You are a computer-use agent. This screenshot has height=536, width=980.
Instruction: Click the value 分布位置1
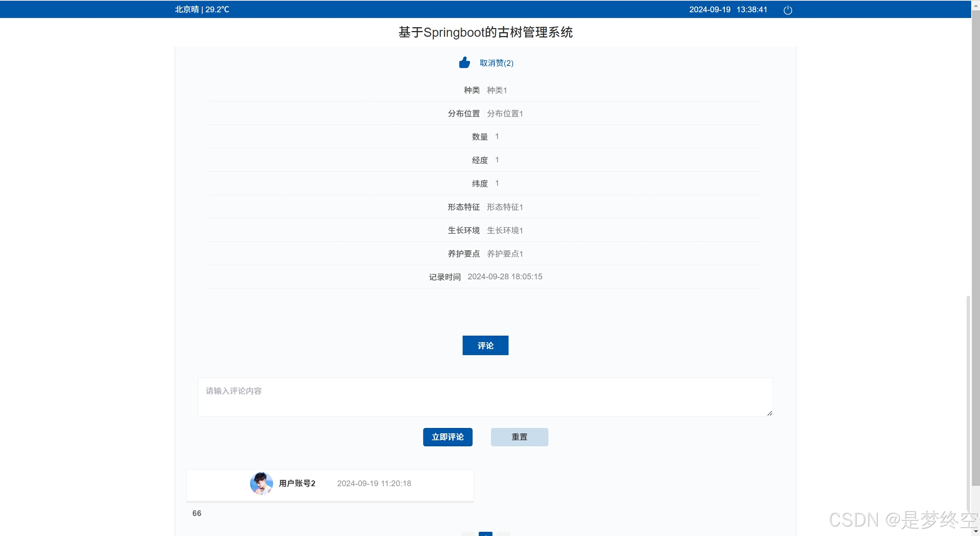pos(505,113)
